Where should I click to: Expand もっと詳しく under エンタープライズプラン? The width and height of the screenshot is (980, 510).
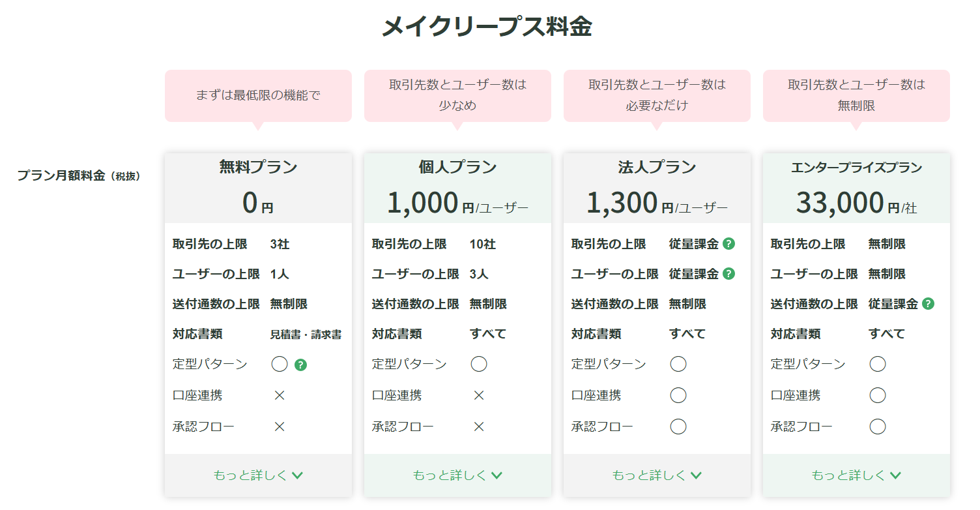click(856, 475)
